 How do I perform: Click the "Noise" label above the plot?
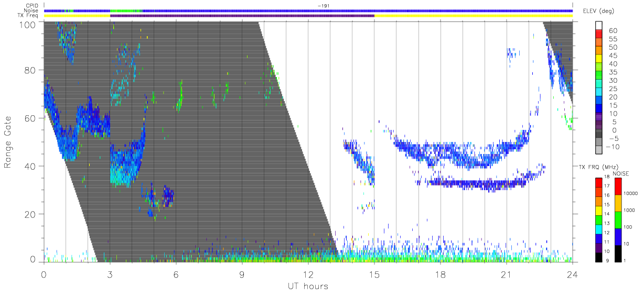[31, 10]
